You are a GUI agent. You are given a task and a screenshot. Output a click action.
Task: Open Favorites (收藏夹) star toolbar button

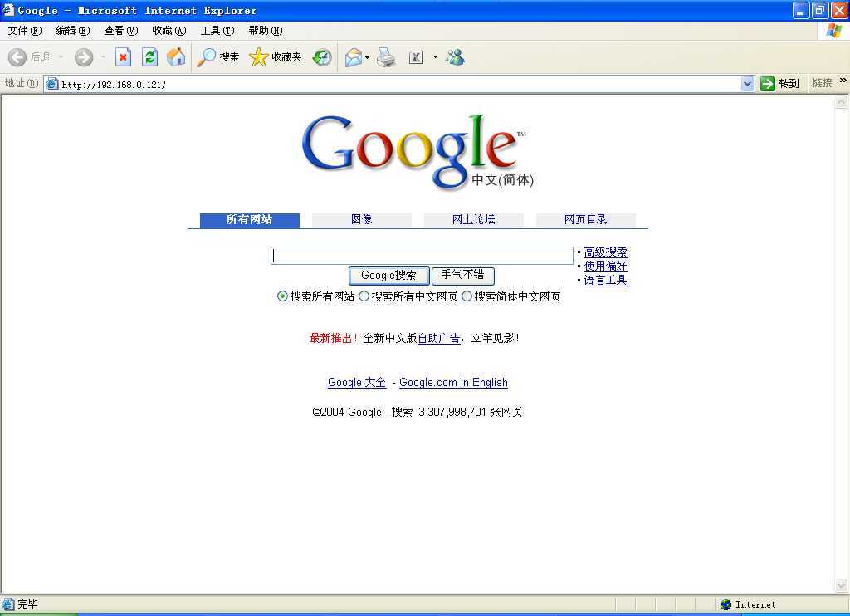coord(276,57)
